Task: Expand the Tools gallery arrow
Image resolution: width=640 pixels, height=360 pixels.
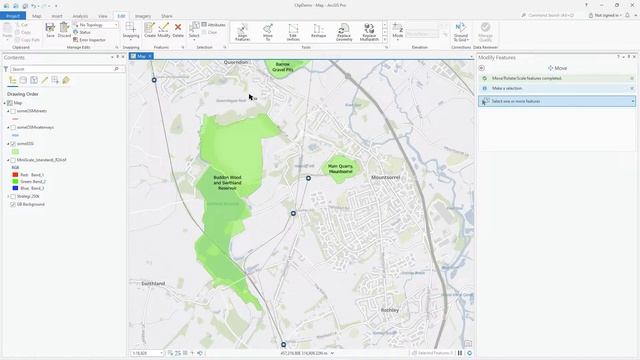Action: (384, 40)
